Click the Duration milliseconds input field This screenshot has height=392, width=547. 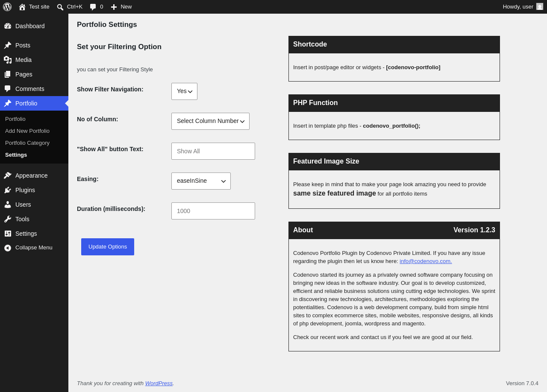click(x=213, y=211)
